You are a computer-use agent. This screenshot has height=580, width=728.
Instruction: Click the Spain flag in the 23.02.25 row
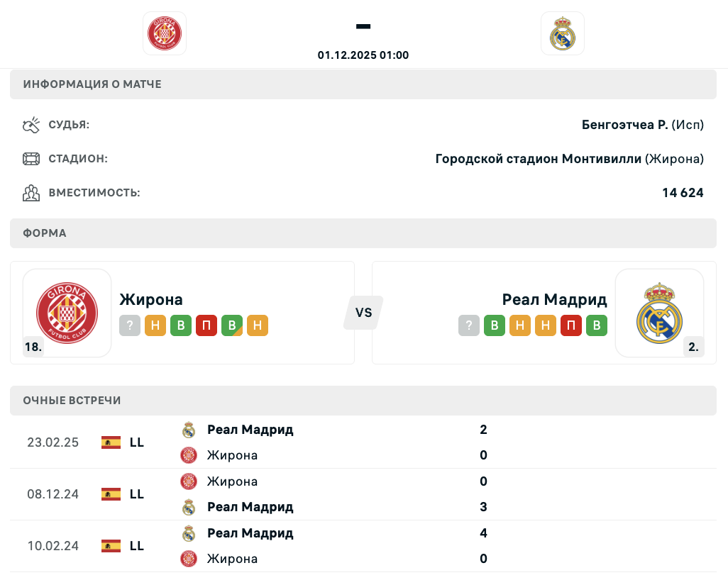111,442
